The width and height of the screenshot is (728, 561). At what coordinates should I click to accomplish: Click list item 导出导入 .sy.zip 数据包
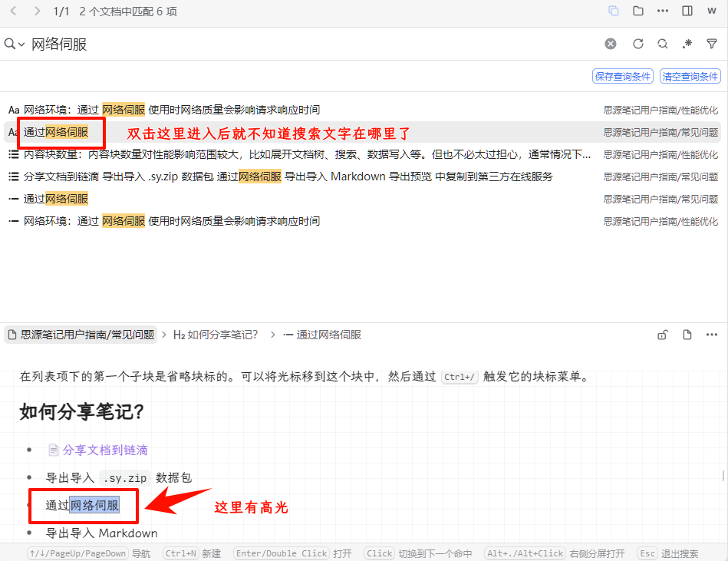point(119,478)
